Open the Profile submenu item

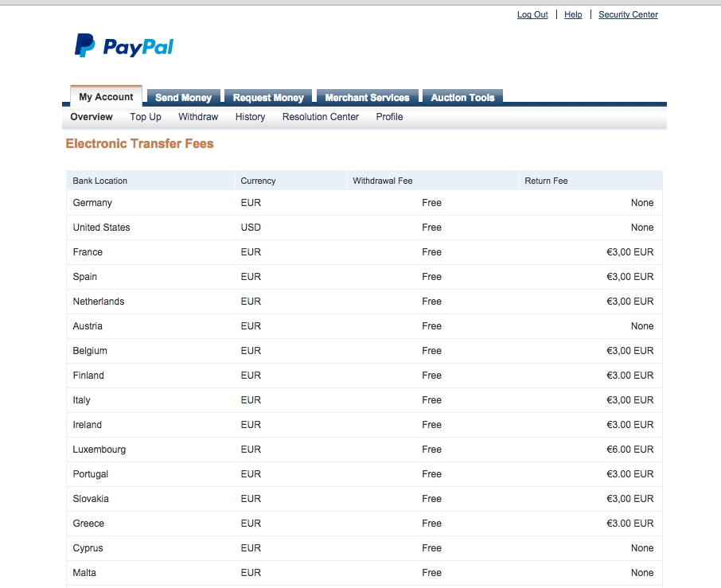pos(389,117)
